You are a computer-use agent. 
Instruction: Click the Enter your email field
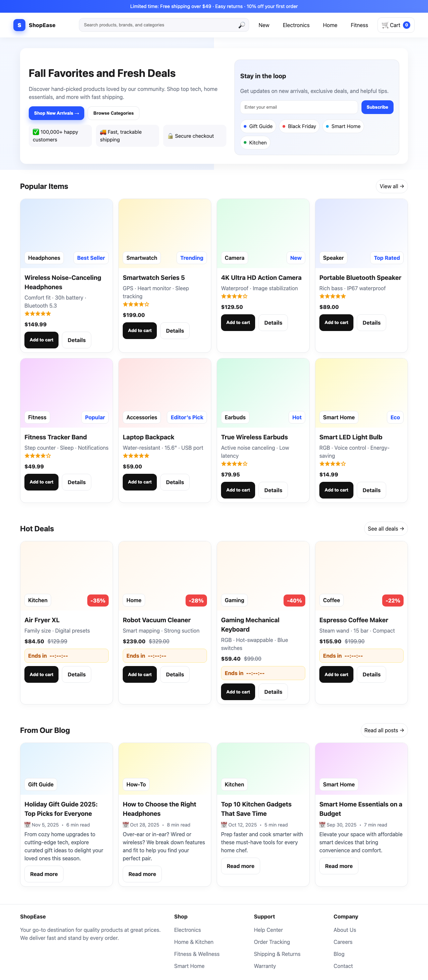pos(299,107)
